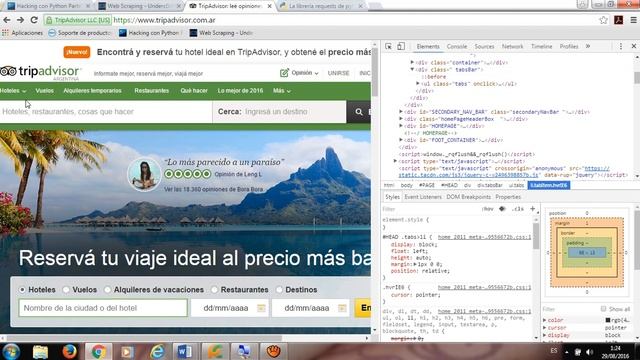
Task: Click the Styles pane vertical scrollbar
Action: 536,237
